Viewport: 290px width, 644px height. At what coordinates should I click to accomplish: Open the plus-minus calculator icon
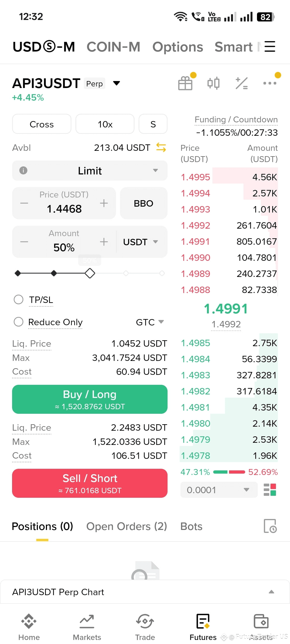click(242, 83)
